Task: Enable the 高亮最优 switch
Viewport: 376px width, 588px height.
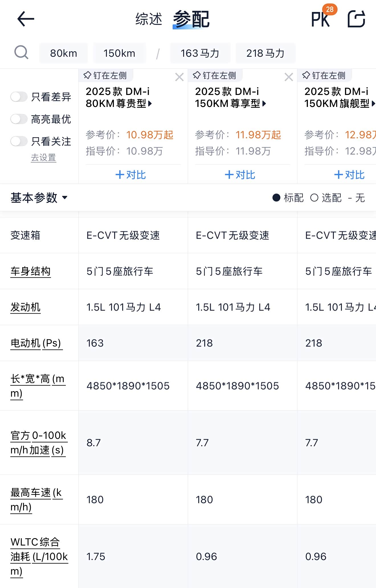Action: click(19, 119)
